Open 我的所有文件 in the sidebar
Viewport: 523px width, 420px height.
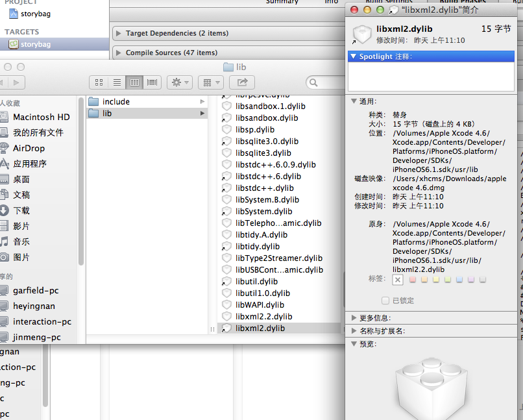pyautogui.click(x=38, y=133)
